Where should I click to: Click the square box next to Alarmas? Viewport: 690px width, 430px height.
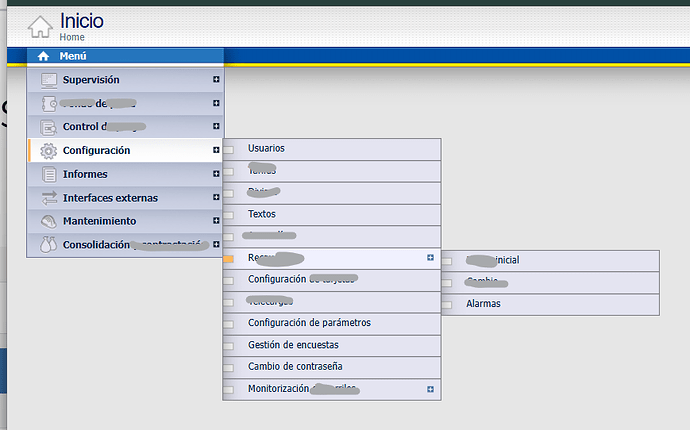point(447,304)
